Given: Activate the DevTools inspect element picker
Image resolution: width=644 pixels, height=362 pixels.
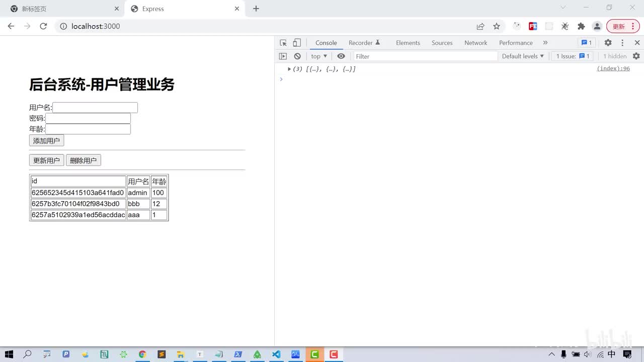Looking at the screenshot, I should [x=283, y=43].
